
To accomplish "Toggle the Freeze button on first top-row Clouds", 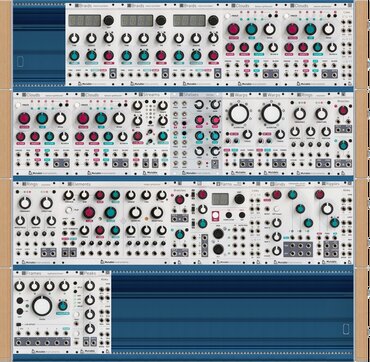I will click(228, 16).
